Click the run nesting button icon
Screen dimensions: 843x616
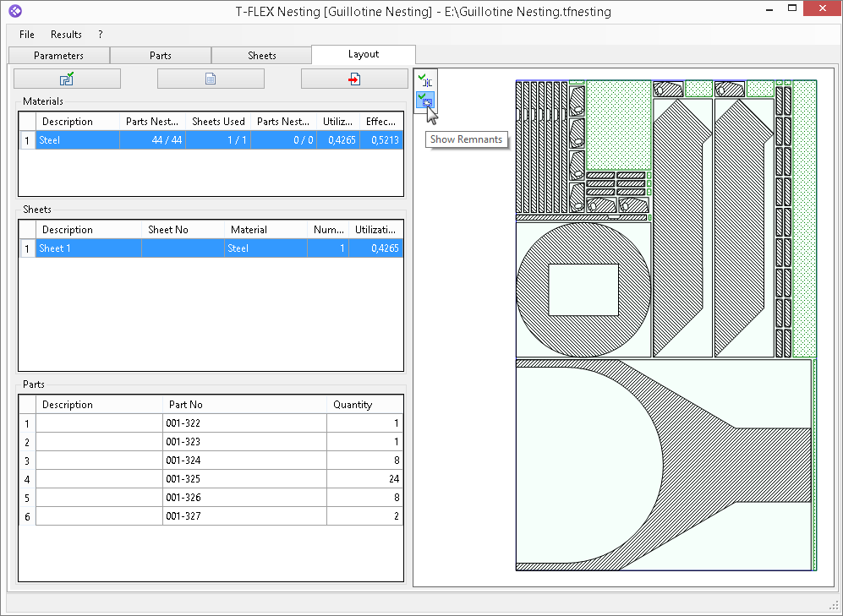click(67, 79)
